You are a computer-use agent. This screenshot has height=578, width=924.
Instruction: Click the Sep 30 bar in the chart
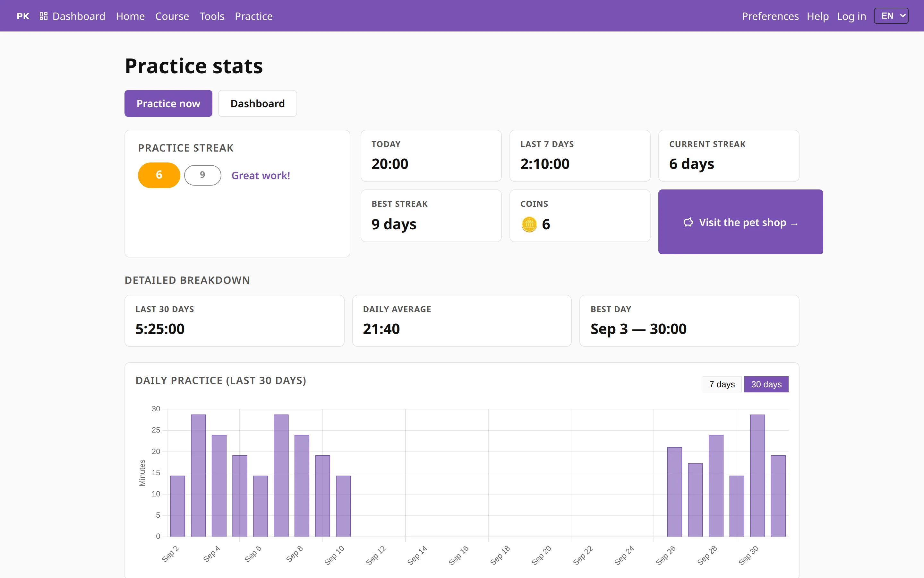point(757,476)
